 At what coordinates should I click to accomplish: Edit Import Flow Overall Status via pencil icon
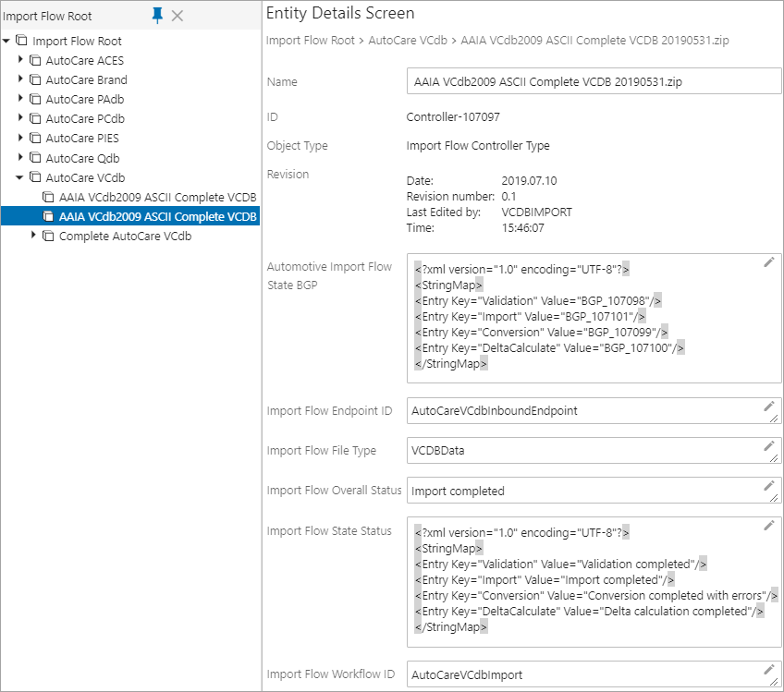pyautogui.click(x=769, y=486)
